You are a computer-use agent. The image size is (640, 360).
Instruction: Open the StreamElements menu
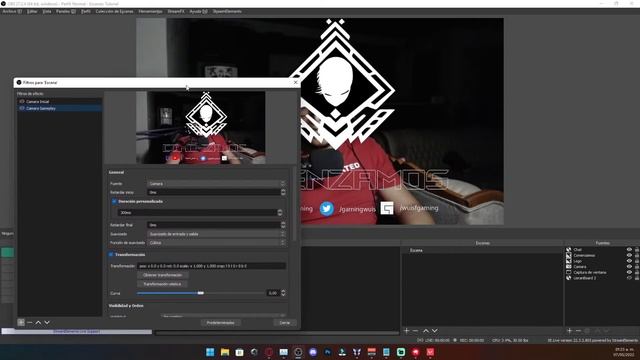pos(227,11)
